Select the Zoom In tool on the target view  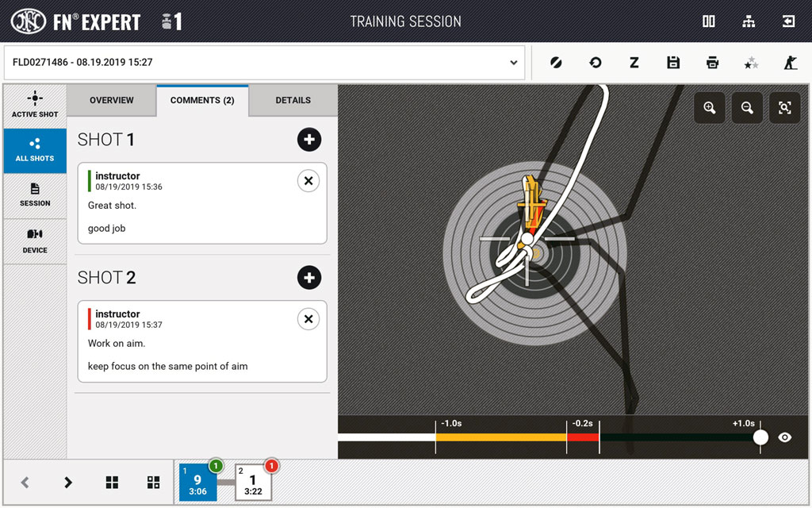[x=709, y=108]
